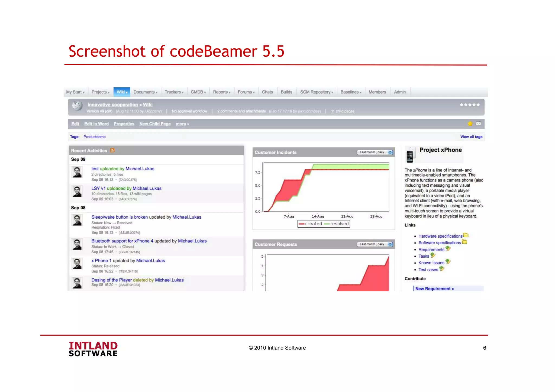Click the Version 49 link
Viewport: 555px width, 392px height.
95,111
